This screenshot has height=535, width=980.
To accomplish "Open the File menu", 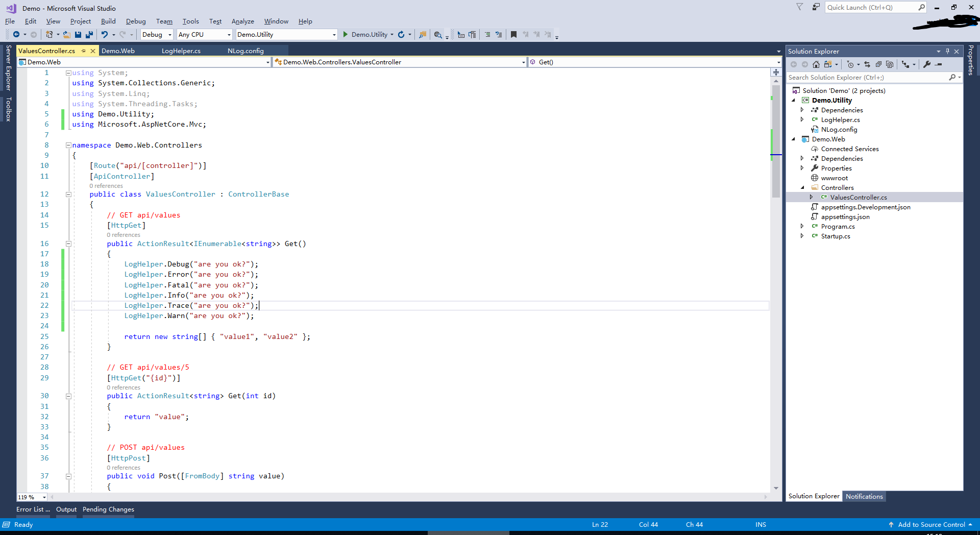I will (x=10, y=21).
